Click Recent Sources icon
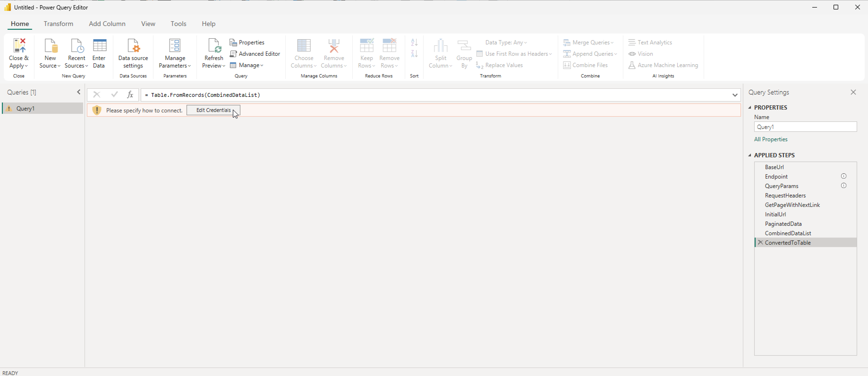This screenshot has width=868, height=376. [x=77, y=46]
